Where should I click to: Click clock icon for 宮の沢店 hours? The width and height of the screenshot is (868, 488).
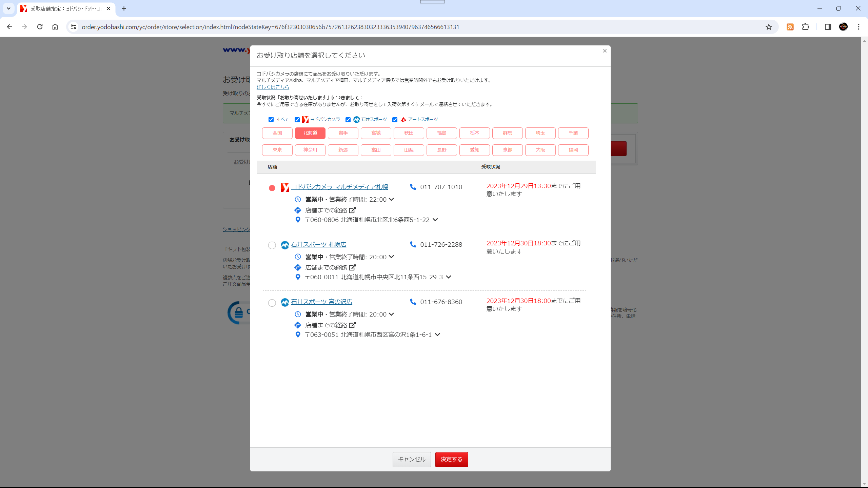[x=298, y=314]
